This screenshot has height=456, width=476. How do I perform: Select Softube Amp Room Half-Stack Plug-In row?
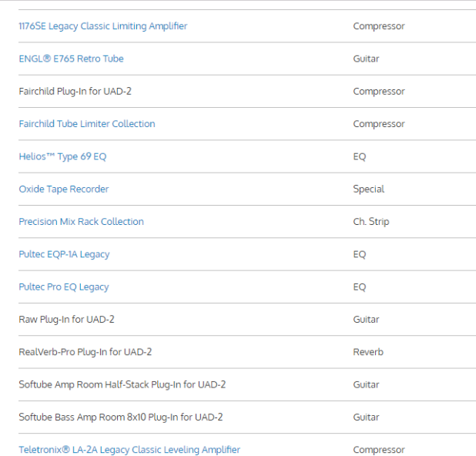pyautogui.click(x=122, y=385)
